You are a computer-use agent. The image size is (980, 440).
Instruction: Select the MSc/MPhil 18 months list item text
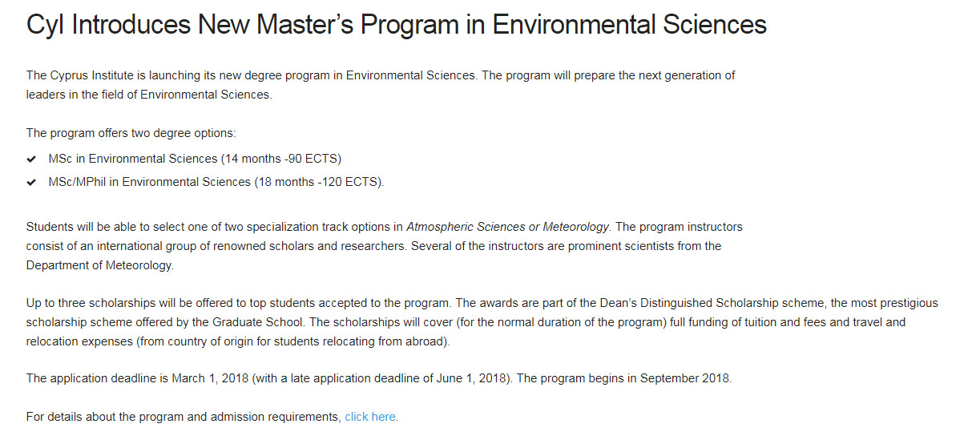click(216, 182)
